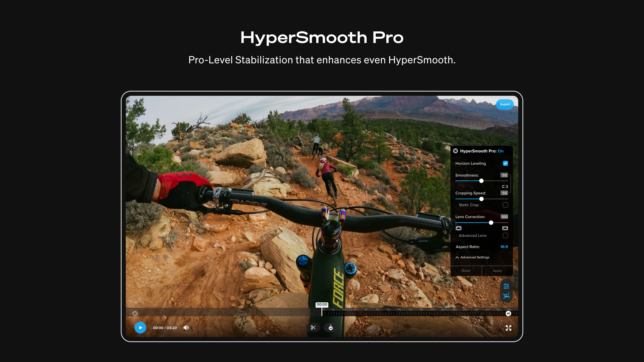Skip to the end of the timeline

tap(508, 313)
